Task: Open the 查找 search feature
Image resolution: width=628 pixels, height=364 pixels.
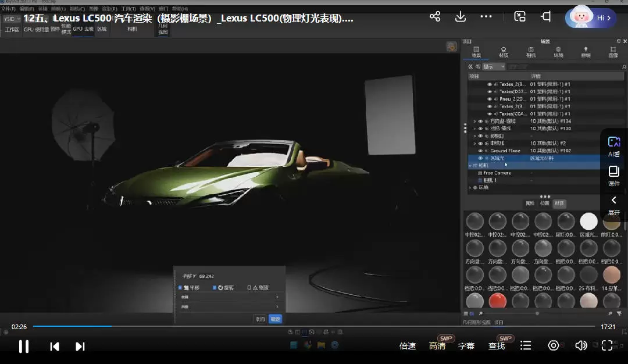Action: pyautogui.click(x=496, y=346)
